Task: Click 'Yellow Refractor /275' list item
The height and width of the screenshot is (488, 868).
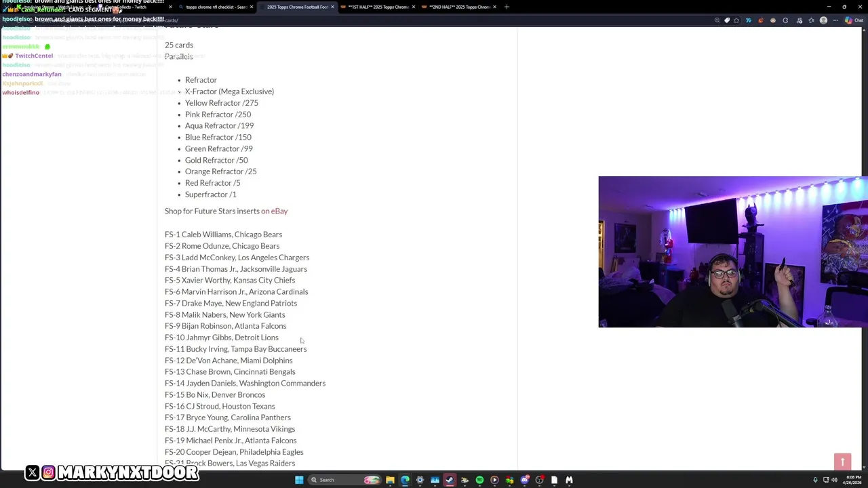Action: pyautogui.click(x=221, y=103)
